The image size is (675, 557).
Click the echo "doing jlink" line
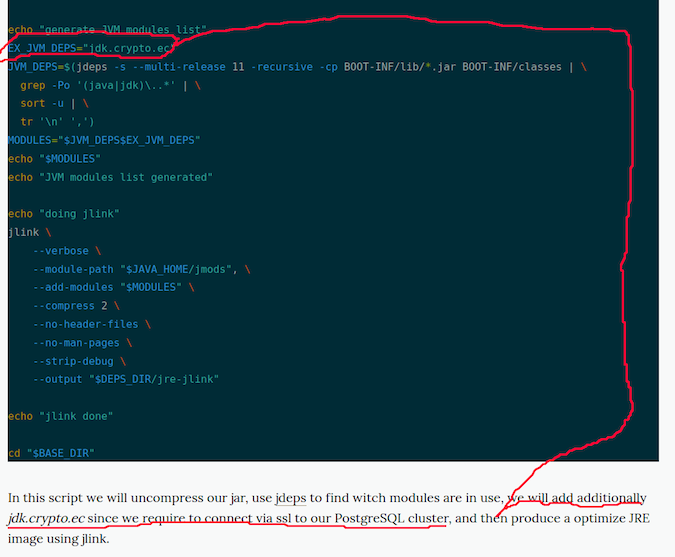pyautogui.click(x=64, y=214)
